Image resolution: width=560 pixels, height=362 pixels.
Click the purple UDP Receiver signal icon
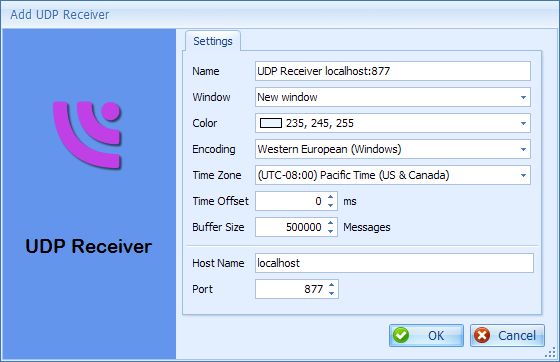coord(88,135)
